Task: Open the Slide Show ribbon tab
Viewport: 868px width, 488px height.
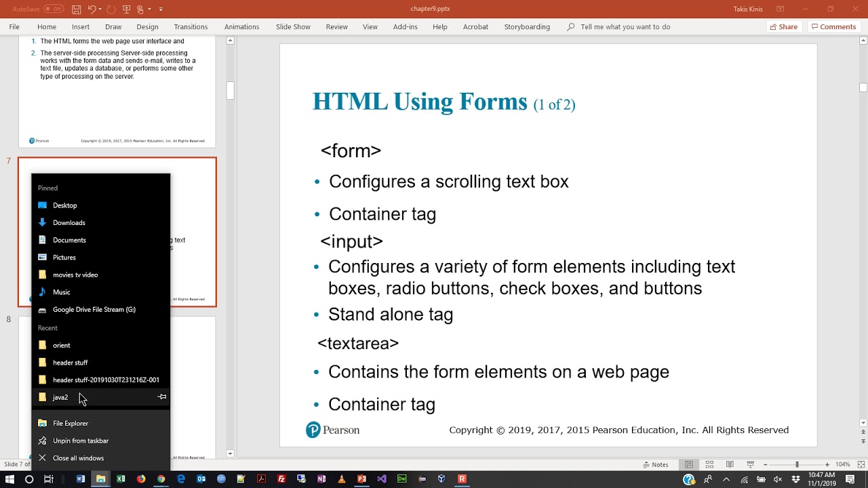Action: click(293, 26)
